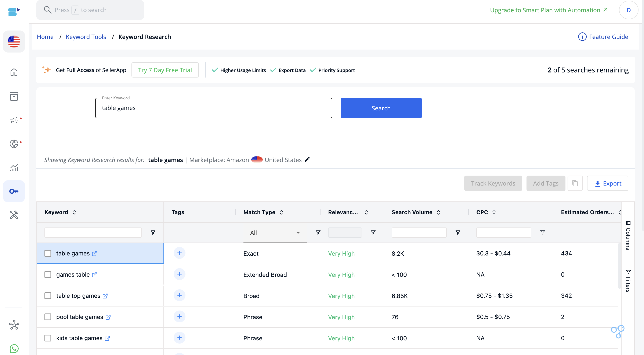Image resolution: width=644 pixels, height=355 pixels.
Task: Edit marketplace with the pencil icon
Action: coord(307,160)
